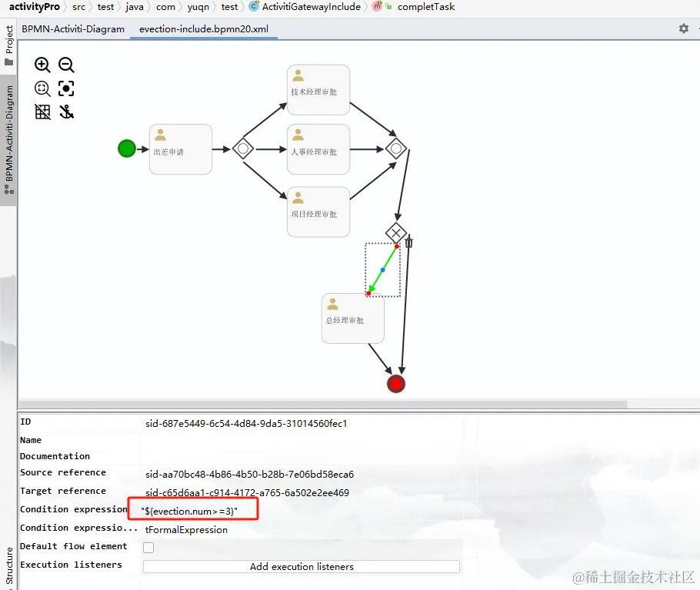Click the fit-to-center focus icon

pos(66,88)
